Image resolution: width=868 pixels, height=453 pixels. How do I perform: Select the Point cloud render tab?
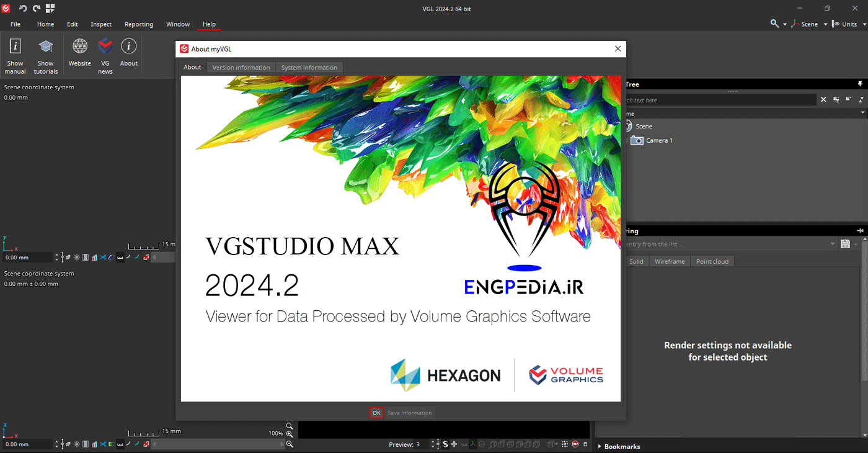coord(712,261)
